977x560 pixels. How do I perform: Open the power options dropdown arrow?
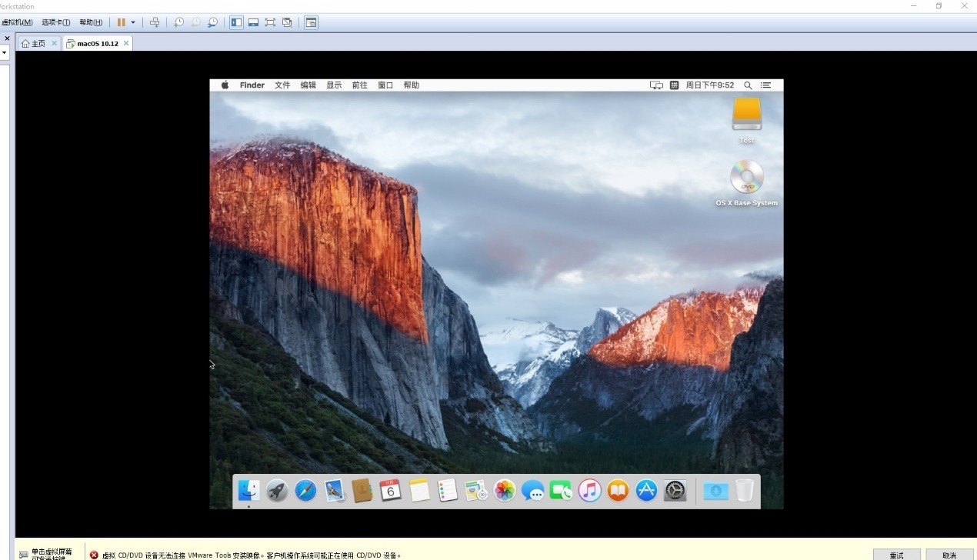[x=133, y=22]
